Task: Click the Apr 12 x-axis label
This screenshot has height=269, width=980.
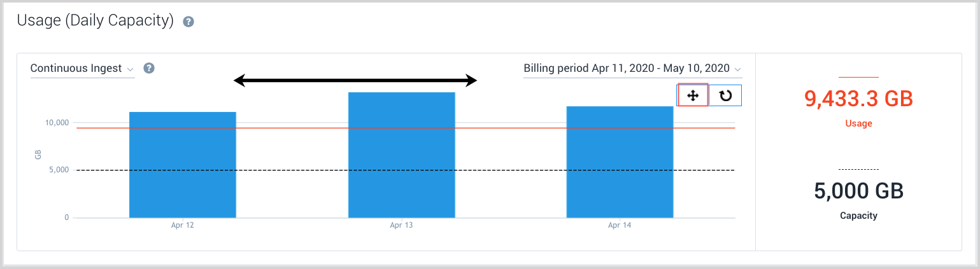Action: 183,225
